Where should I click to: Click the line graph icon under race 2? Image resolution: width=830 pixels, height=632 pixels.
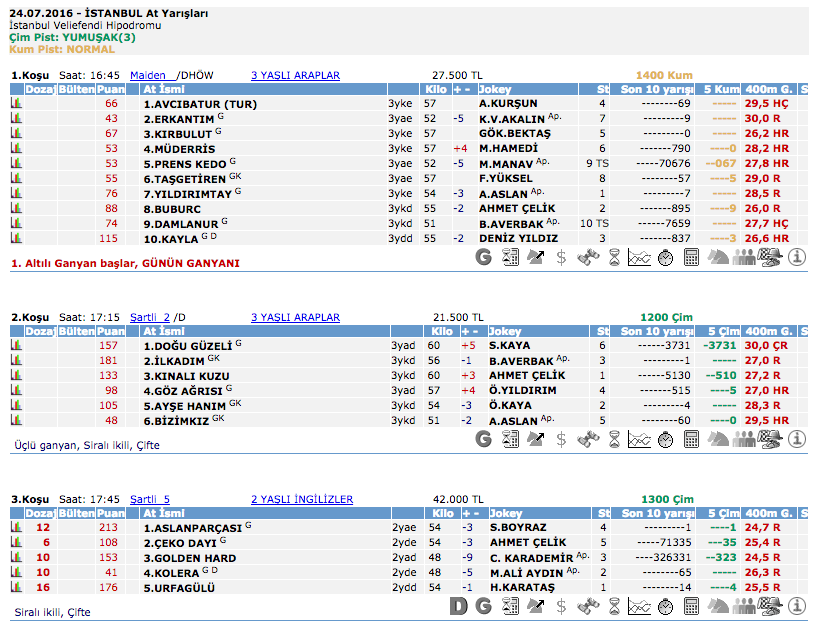(640, 439)
